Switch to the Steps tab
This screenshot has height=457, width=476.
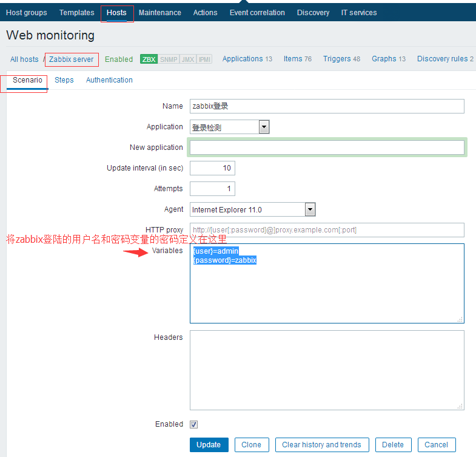tap(64, 80)
